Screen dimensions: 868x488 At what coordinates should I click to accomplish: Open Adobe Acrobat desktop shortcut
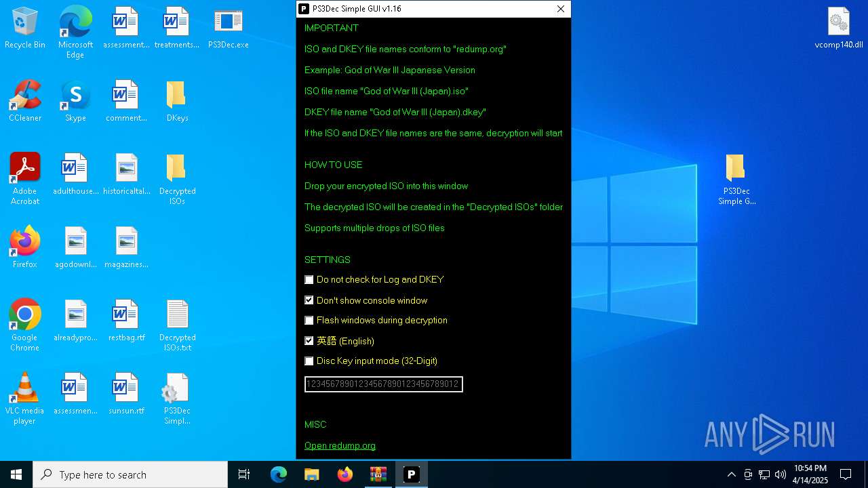pos(25,178)
